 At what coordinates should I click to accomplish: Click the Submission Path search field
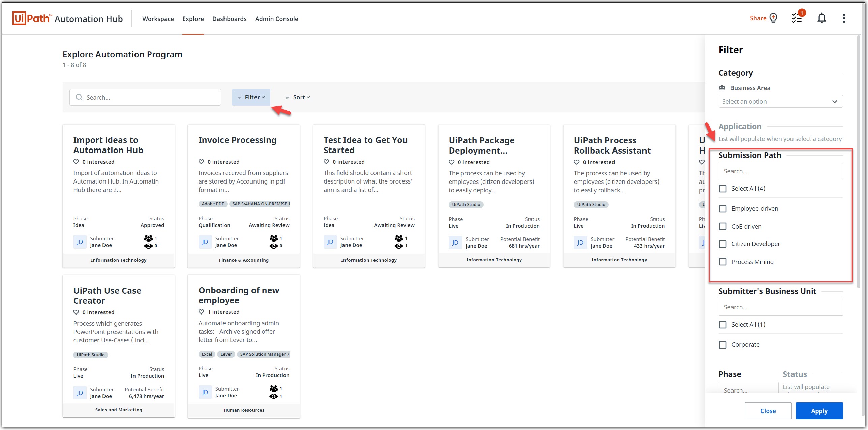click(x=780, y=171)
